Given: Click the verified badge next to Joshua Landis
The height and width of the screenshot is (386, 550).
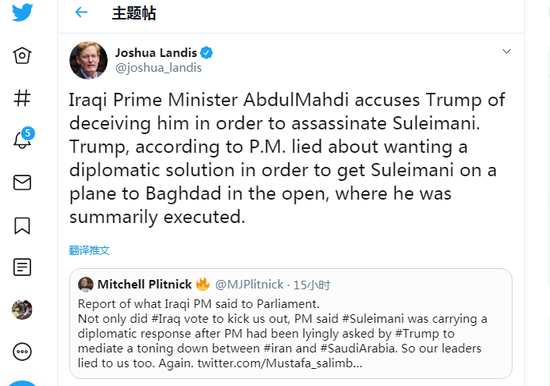Looking at the screenshot, I should click(x=206, y=53).
